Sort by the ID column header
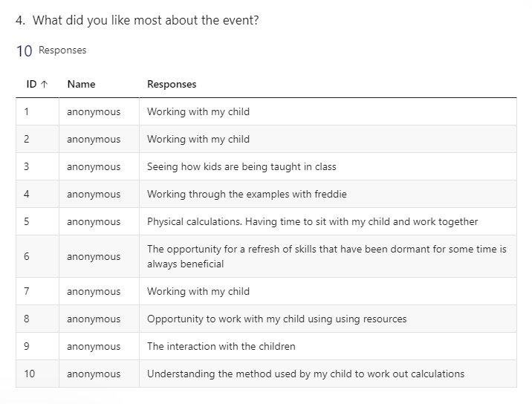The height and width of the screenshot is (404, 532). click(x=37, y=84)
